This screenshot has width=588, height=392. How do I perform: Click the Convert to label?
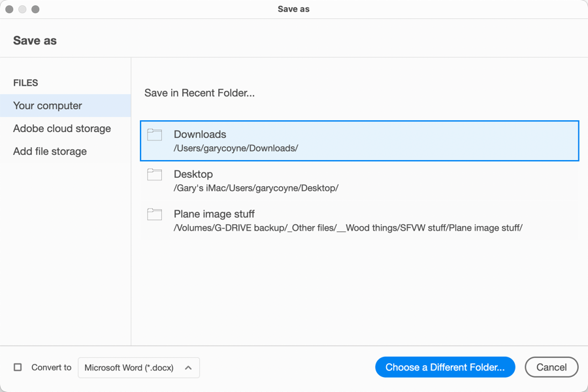[52, 367]
